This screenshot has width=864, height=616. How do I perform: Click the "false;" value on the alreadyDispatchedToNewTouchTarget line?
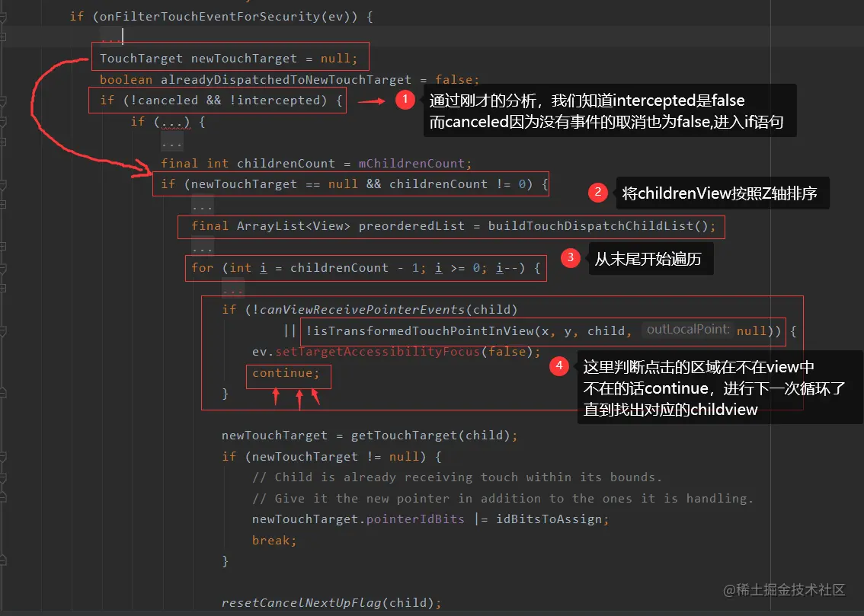(x=457, y=80)
